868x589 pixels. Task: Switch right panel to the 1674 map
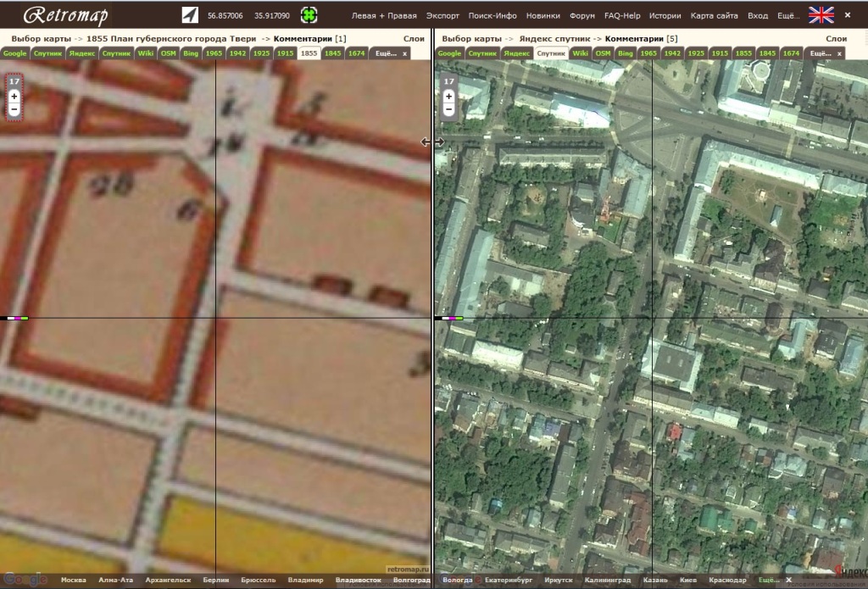[791, 53]
